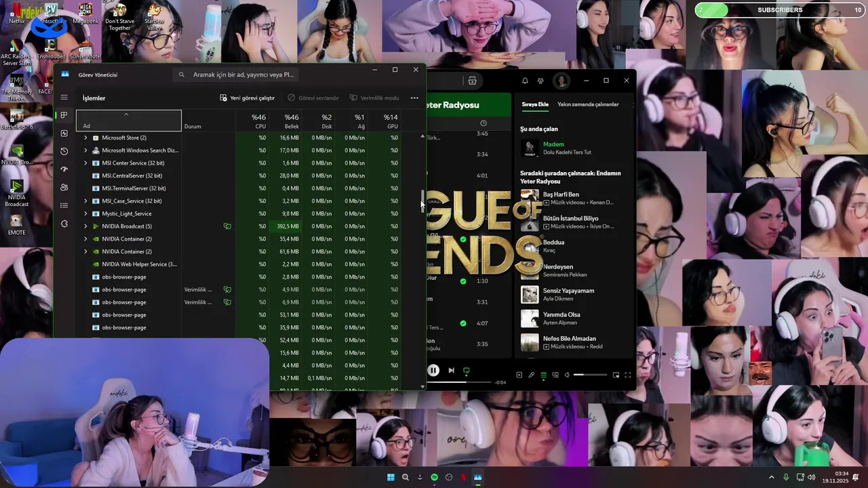This screenshot has height=488, width=868.
Task: Open Startup apps page in Task Manager
Action: pyautogui.click(x=64, y=169)
